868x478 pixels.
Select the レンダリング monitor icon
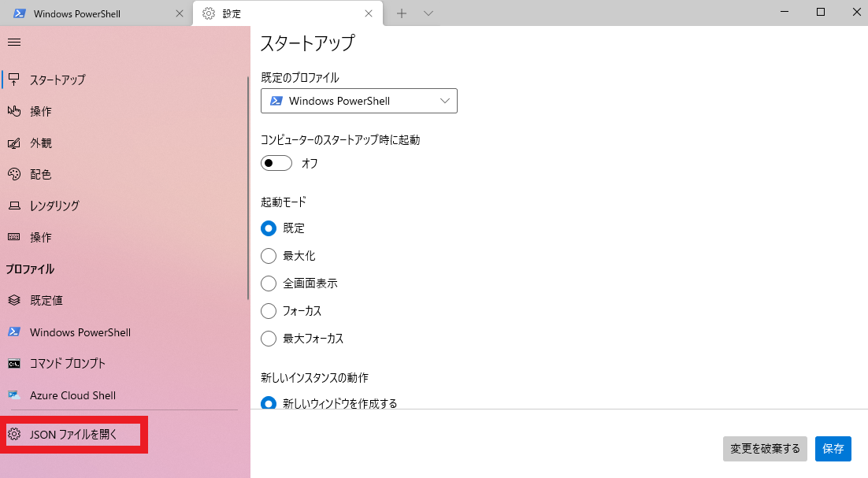[x=13, y=206]
